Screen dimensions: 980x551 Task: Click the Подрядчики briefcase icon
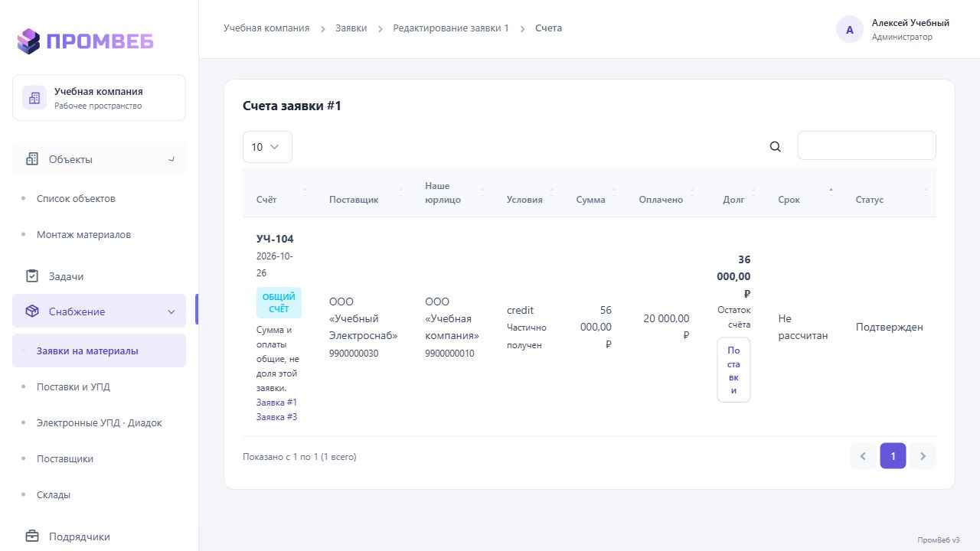[32, 536]
